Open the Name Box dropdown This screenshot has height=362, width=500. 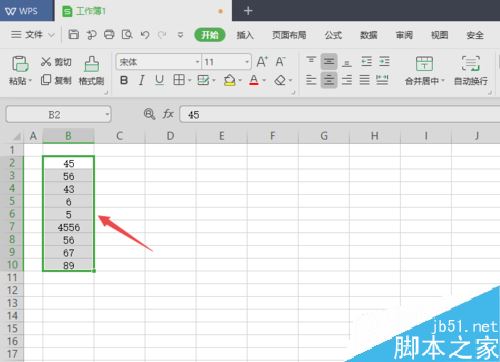(107, 115)
